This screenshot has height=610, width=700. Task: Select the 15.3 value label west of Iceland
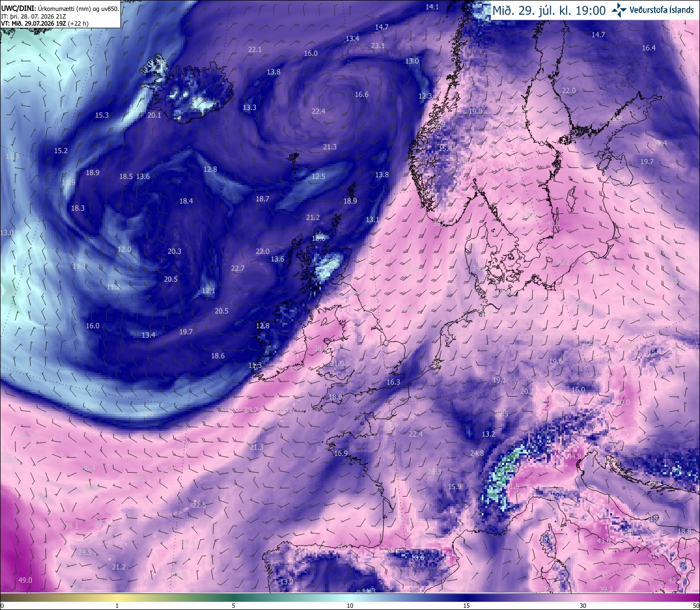(102, 115)
